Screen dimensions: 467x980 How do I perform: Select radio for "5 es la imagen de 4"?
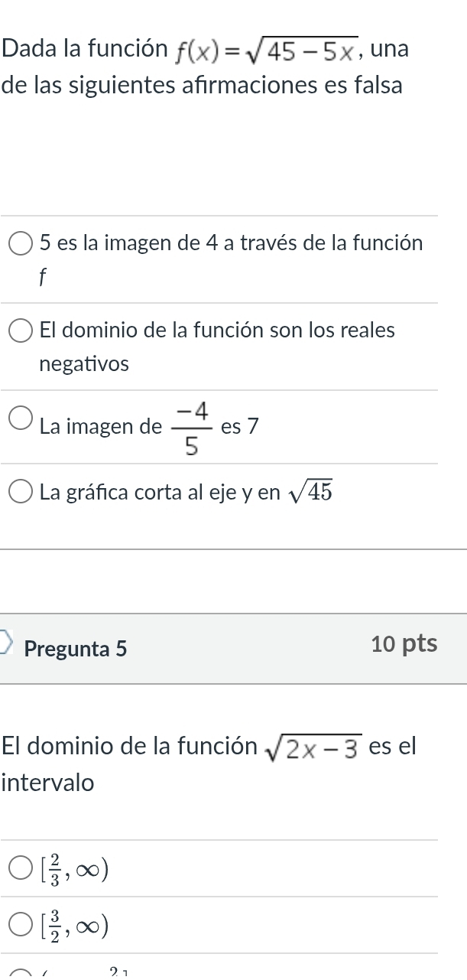click(21, 244)
